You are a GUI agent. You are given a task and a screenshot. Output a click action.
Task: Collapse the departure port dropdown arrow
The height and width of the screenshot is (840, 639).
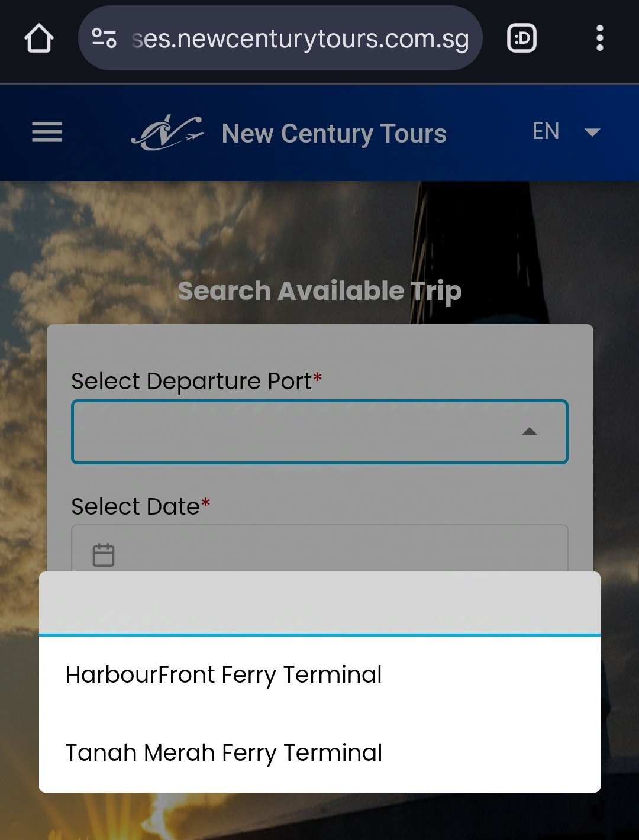(530, 432)
